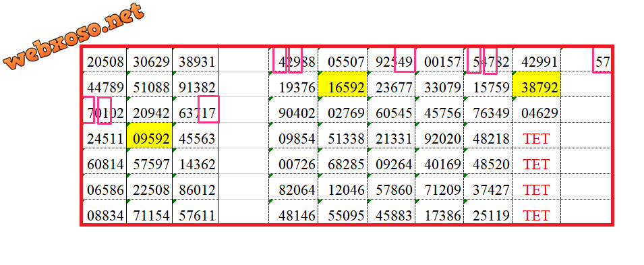This screenshot has height=265, width=644.
Task: Select yellow highlighted cell 09592
Action: 150,136
